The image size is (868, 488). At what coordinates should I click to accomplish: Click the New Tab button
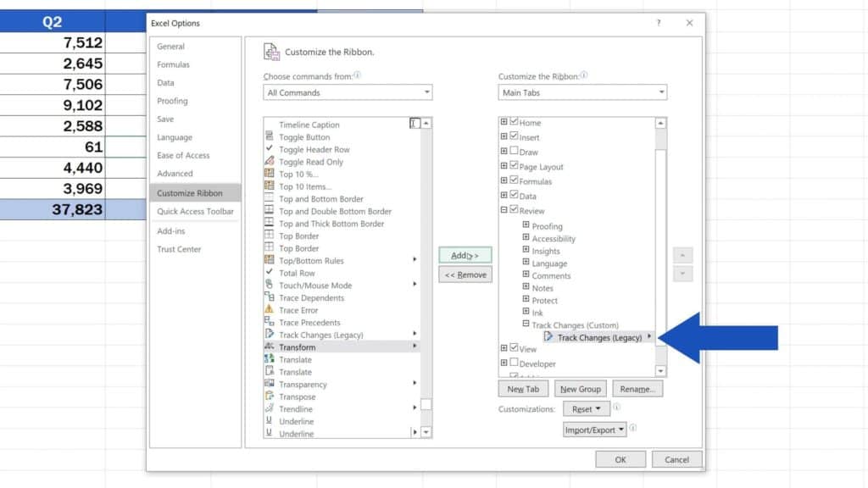[x=523, y=389]
